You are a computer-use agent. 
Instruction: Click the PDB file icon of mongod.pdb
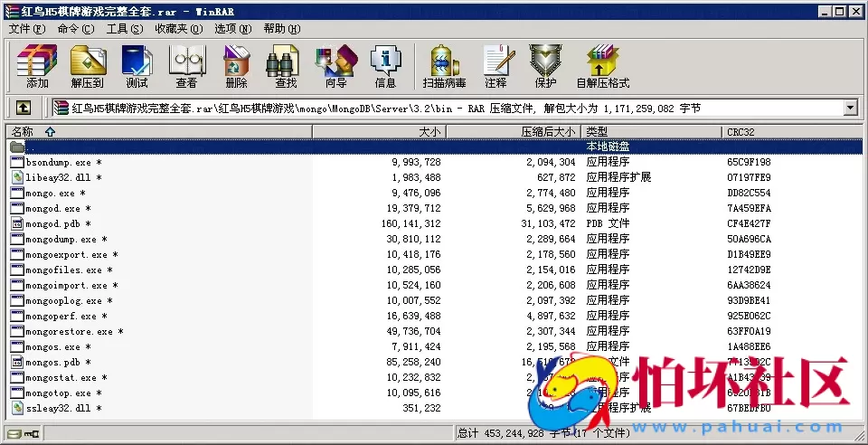[x=17, y=223]
